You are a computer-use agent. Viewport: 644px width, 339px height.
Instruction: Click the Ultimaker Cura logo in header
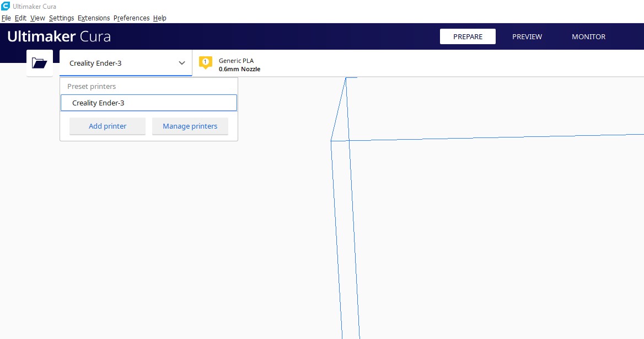(59, 36)
